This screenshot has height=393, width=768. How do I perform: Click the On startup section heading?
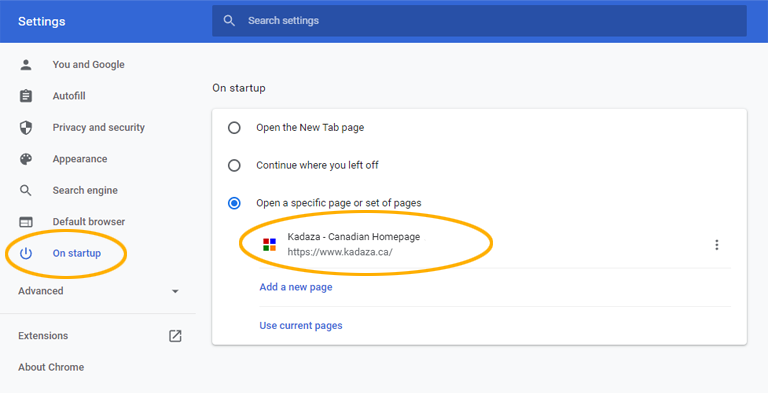pyautogui.click(x=239, y=88)
